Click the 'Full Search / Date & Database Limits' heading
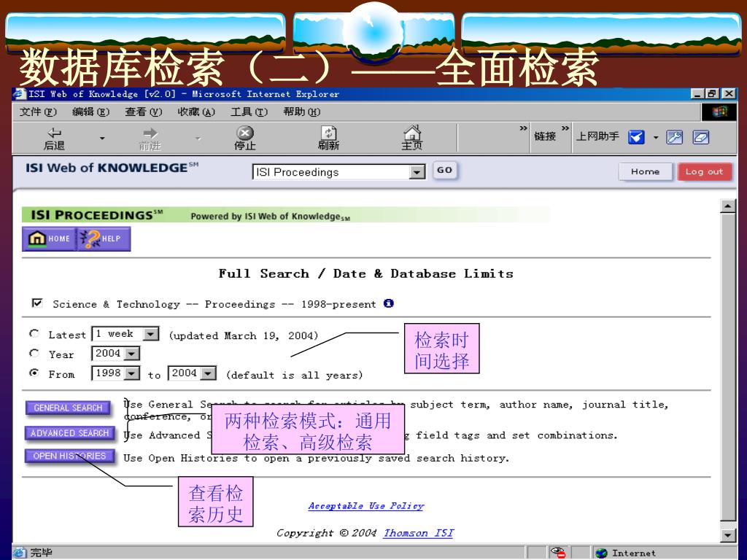The width and height of the screenshot is (747, 560). click(366, 274)
